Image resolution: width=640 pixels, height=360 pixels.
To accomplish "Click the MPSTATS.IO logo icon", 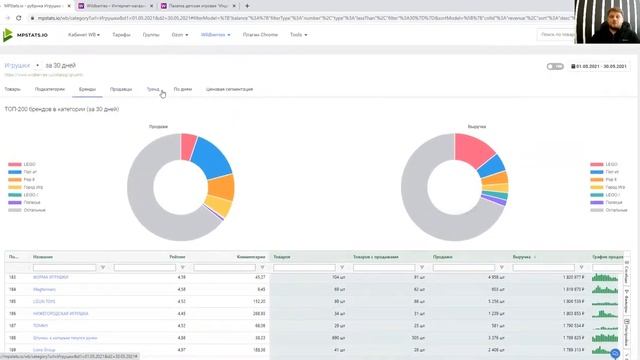I will [8, 35].
